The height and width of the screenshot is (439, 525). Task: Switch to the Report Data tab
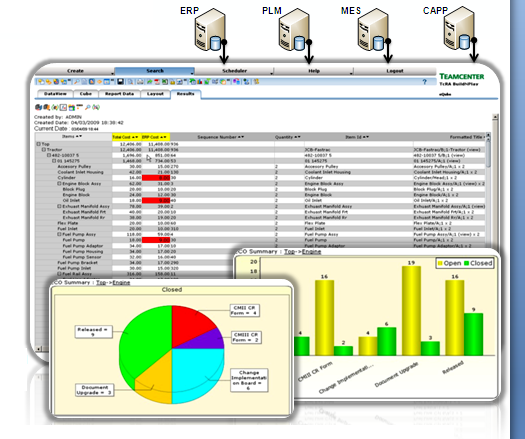[x=119, y=94]
